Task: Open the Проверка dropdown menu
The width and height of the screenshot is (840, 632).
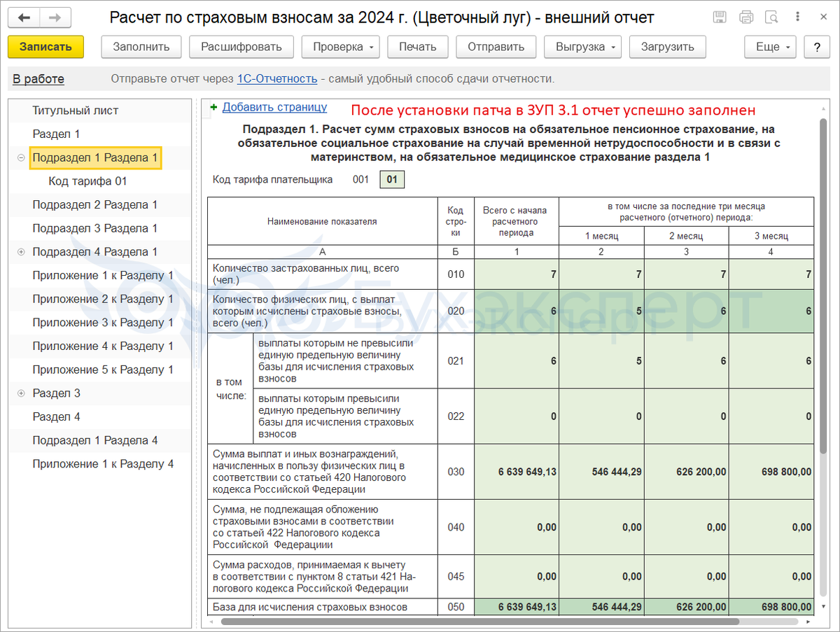Action: coord(340,47)
